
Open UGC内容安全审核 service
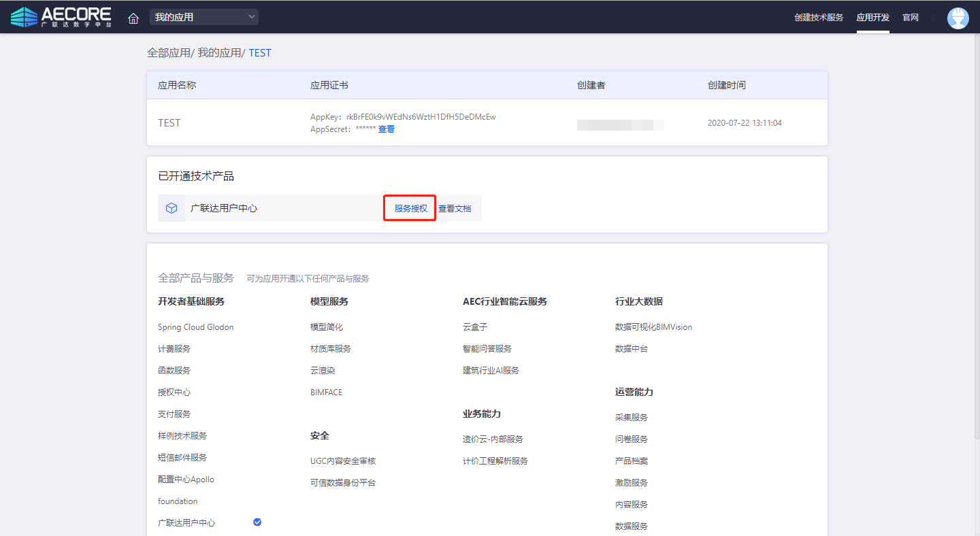342,461
